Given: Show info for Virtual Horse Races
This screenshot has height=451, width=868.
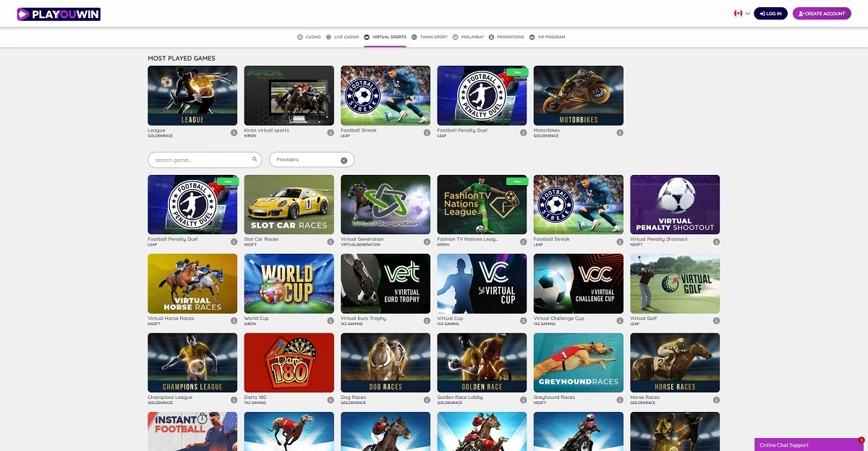Looking at the screenshot, I should pos(234,321).
